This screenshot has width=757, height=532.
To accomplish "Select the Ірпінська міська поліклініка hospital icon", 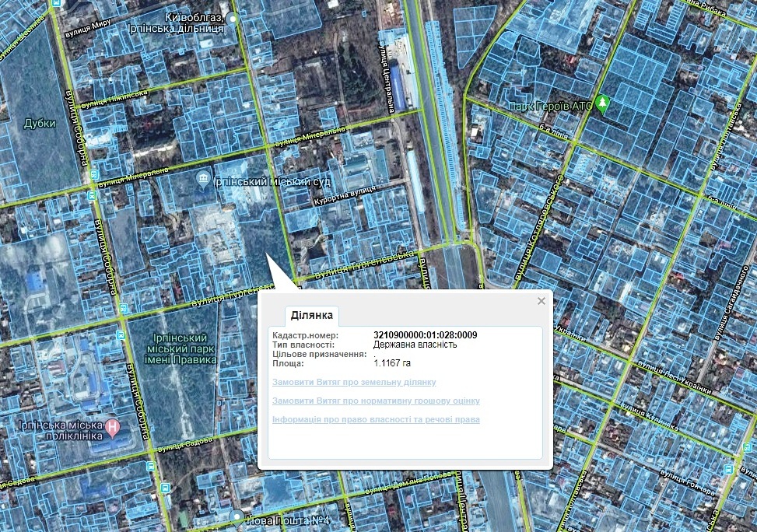I will click(x=114, y=427).
